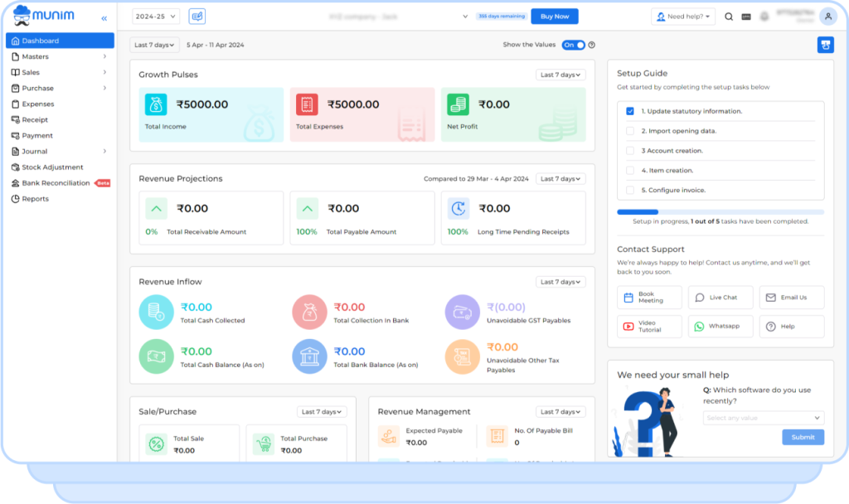Open the Select any value survey dropdown

(762, 418)
